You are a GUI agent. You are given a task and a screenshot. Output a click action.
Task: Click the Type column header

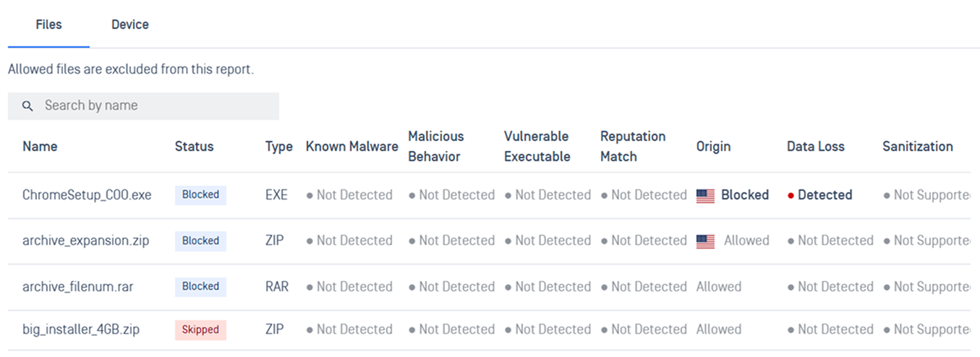278,146
